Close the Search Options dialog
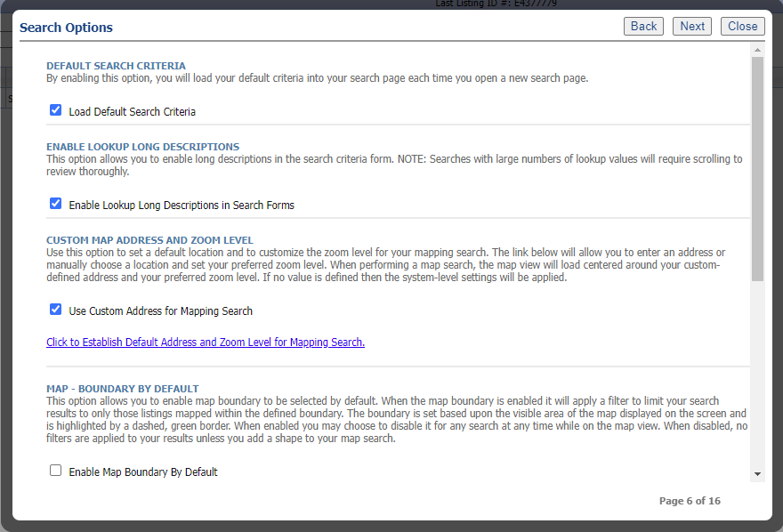783x532 pixels. pos(743,27)
